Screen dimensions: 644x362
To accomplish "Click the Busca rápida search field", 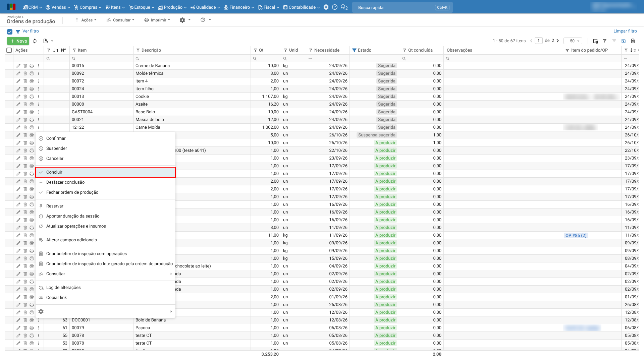I will click(402, 7).
